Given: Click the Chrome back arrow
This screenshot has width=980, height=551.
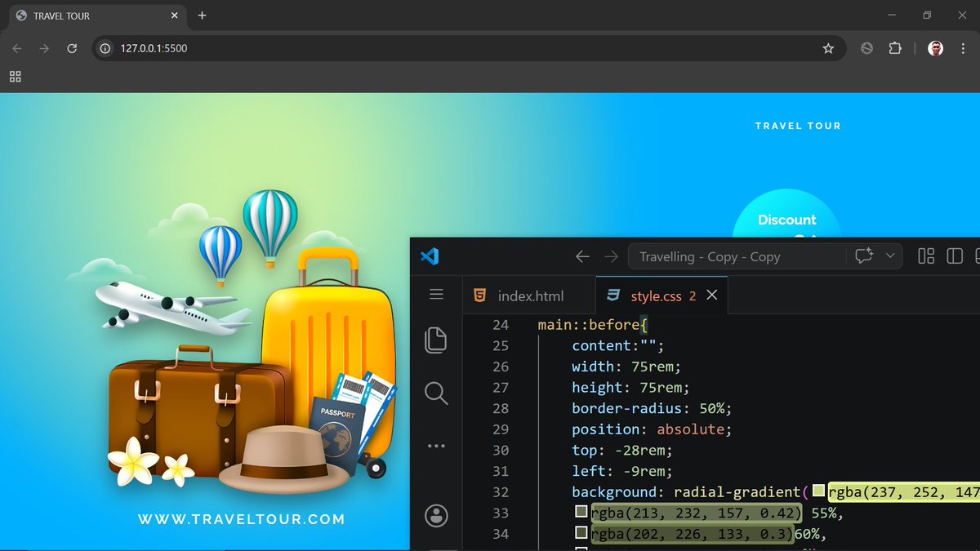Looking at the screenshot, I should [x=17, y=48].
